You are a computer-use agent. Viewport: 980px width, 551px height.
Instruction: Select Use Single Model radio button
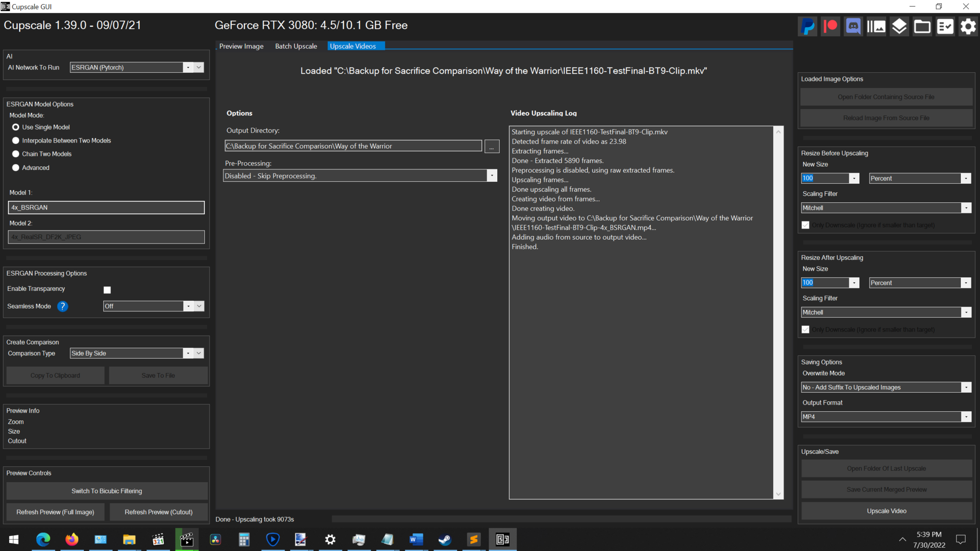coord(16,127)
